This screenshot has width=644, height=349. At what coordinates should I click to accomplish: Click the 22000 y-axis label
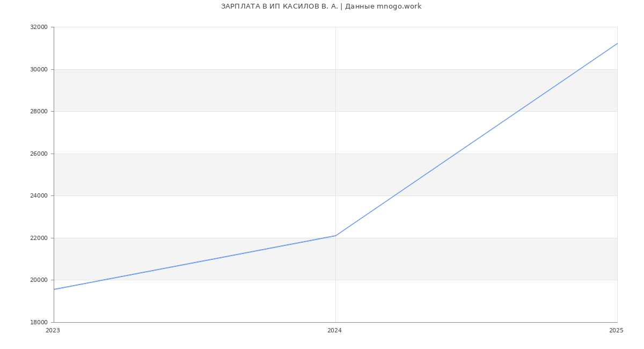click(39, 238)
